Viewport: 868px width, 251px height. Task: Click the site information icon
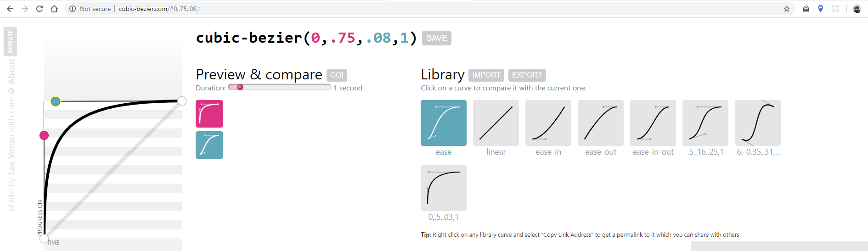coord(73,9)
